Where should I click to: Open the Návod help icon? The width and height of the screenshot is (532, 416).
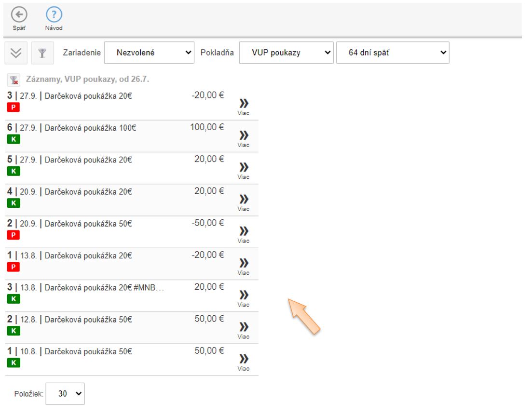click(x=54, y=15)
